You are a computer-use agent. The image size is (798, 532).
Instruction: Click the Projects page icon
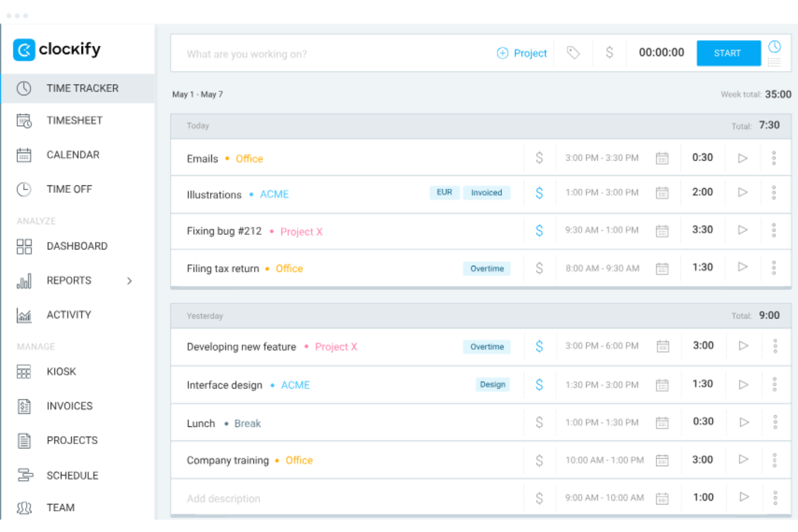click(x=24, y=441)
